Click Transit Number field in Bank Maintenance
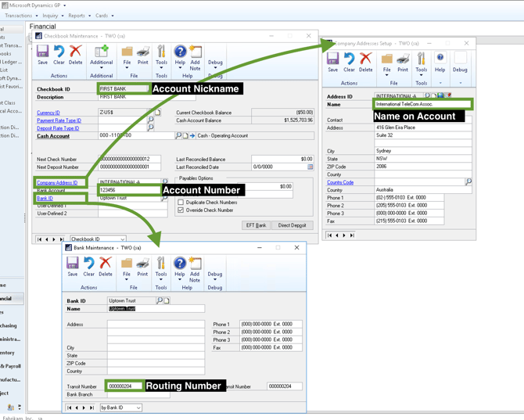The height and width of the screenshot is (420, 524). pyautogui.click(x=124, y=386)
